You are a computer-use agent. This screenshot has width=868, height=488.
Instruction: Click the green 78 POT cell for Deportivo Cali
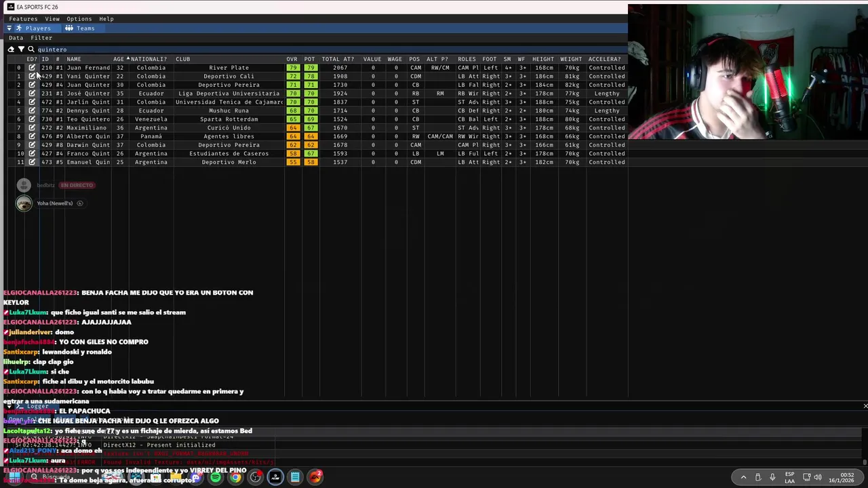point(310,77)
